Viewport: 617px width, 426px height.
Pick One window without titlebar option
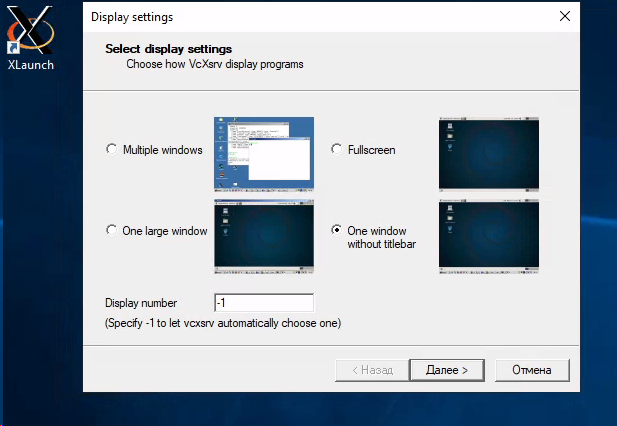pyautogui.click(x=336, y=229)
